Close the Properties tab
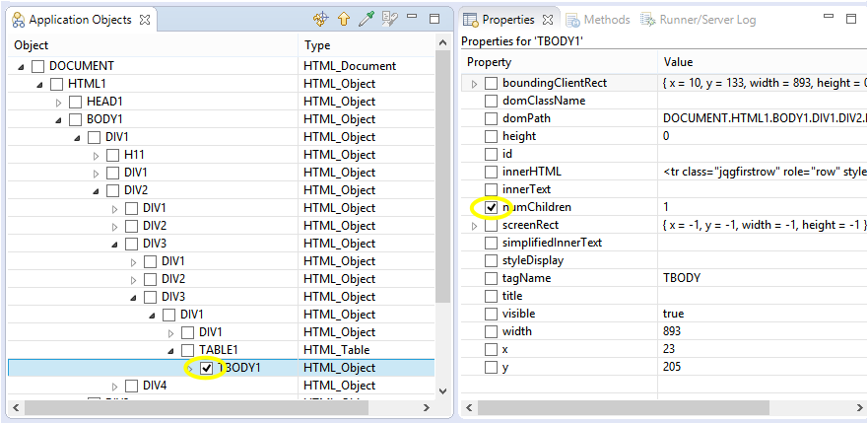This screenshot has width=868, height=424. point(548,20)
